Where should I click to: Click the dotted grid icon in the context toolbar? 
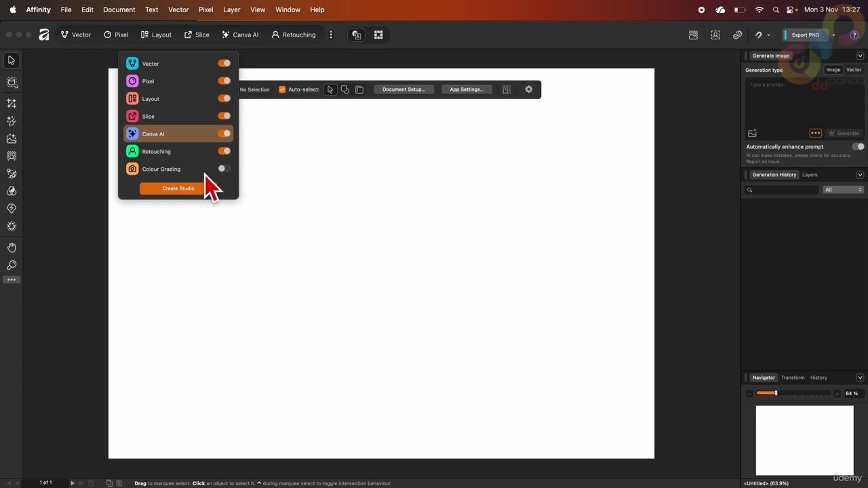tap(507, 89)
